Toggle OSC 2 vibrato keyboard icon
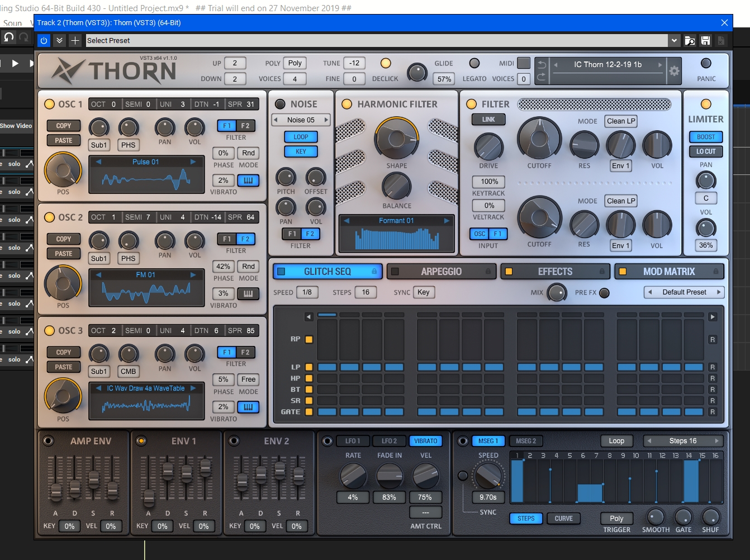The image size is (750, 560). (248, 293)
